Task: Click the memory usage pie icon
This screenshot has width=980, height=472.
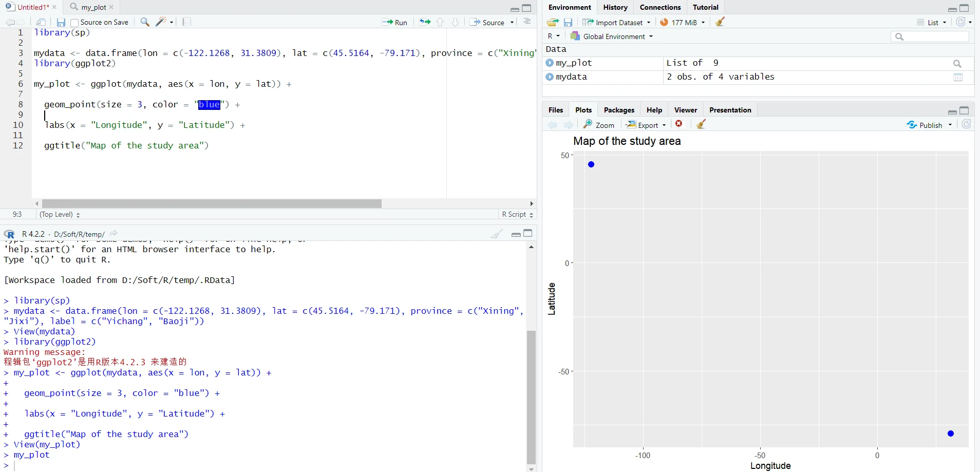Action: tap(664, 22)
